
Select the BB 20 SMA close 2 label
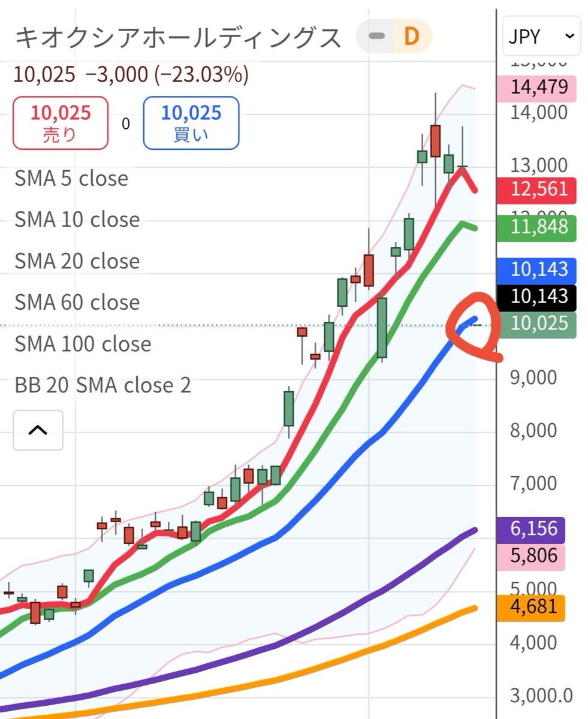102,385
